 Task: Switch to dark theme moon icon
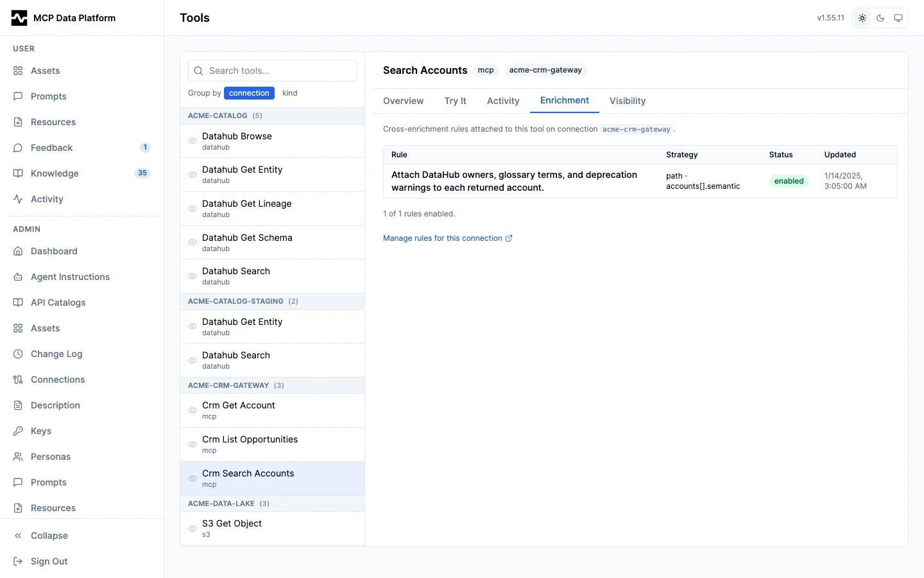[x=880, y=18]
